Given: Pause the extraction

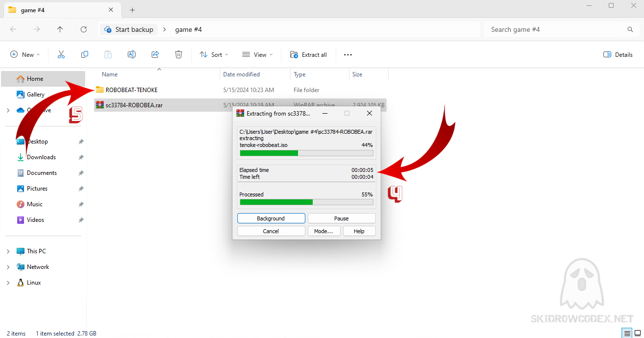Looking at the screenshot, I should (x=342, y=218).
